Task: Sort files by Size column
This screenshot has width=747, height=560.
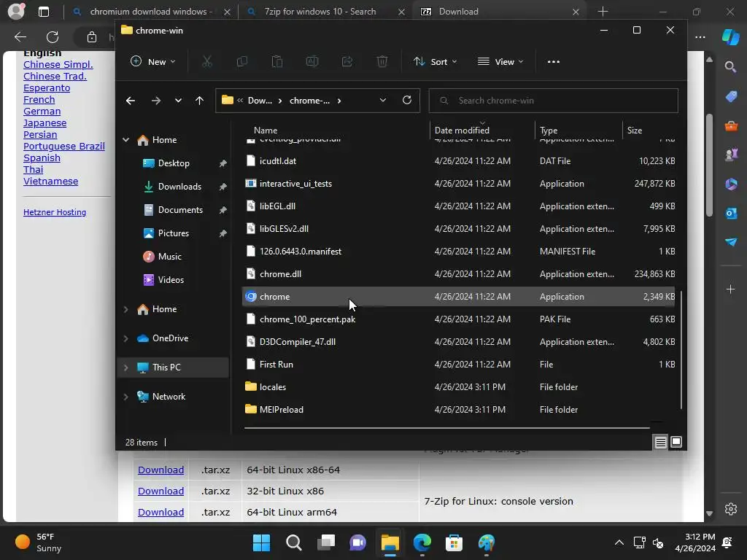Action: (x=634, y=130)
